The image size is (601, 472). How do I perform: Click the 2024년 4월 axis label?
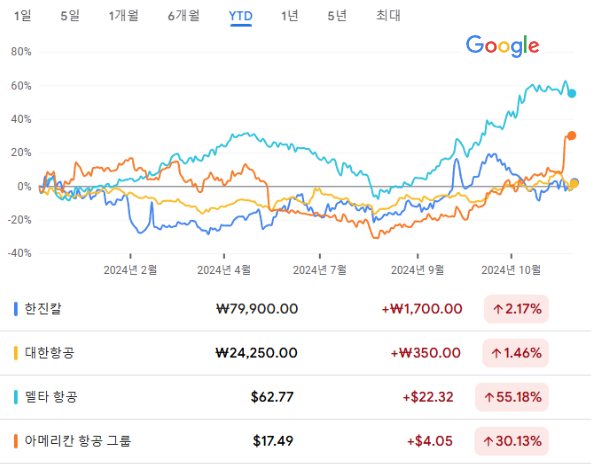coord(224,270)
